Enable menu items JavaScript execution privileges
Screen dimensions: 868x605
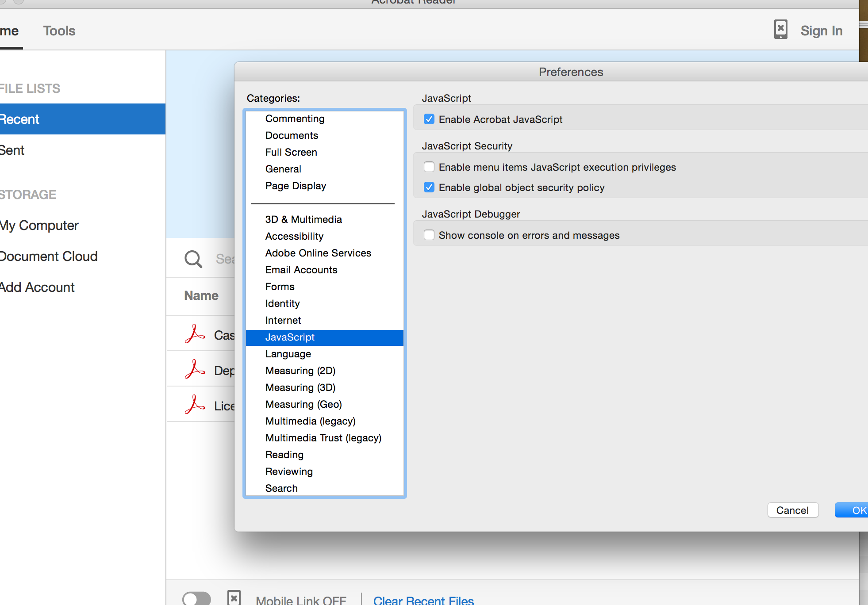(429, 167)
